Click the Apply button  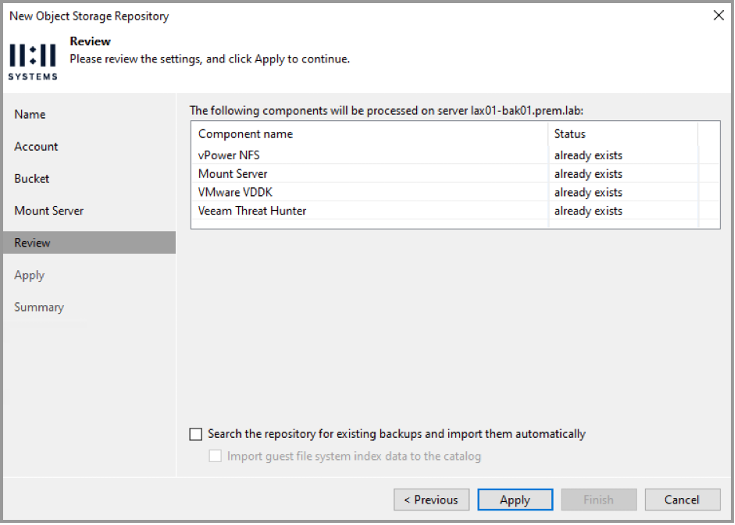coord(515,500)
